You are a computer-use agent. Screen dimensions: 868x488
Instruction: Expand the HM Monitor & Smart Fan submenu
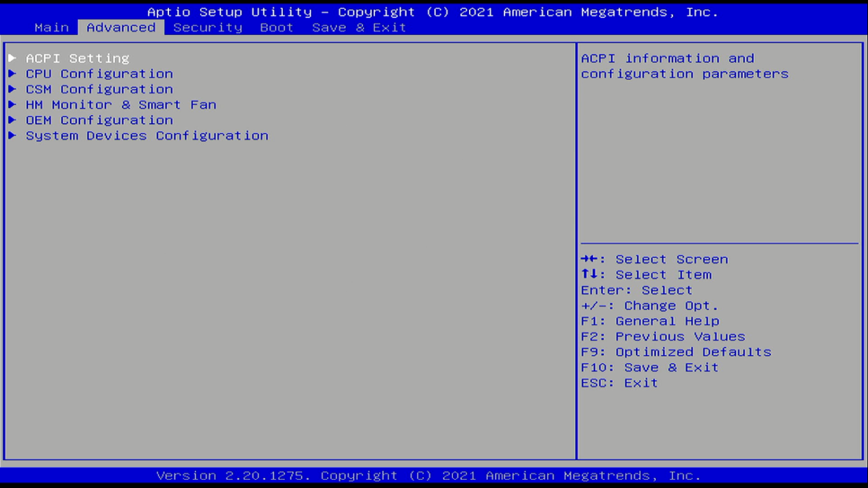[120, 105]
